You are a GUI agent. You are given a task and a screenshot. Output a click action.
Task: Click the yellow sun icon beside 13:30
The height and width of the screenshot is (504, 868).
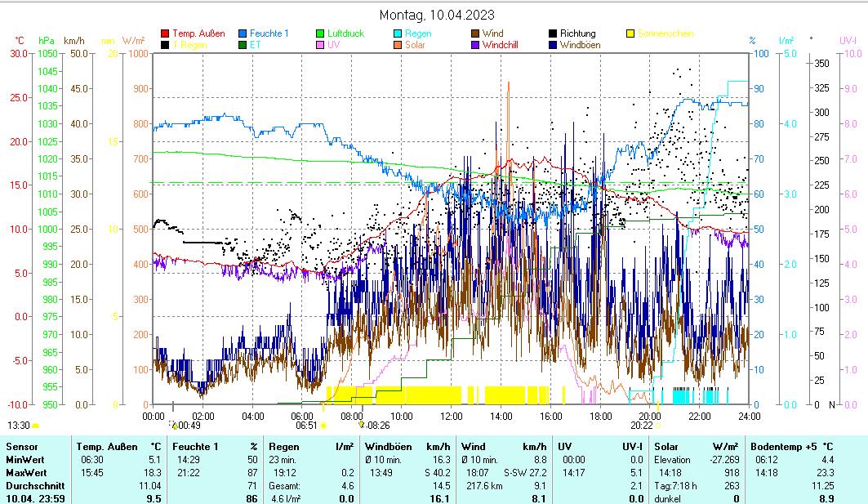click(x=35, y=426)
